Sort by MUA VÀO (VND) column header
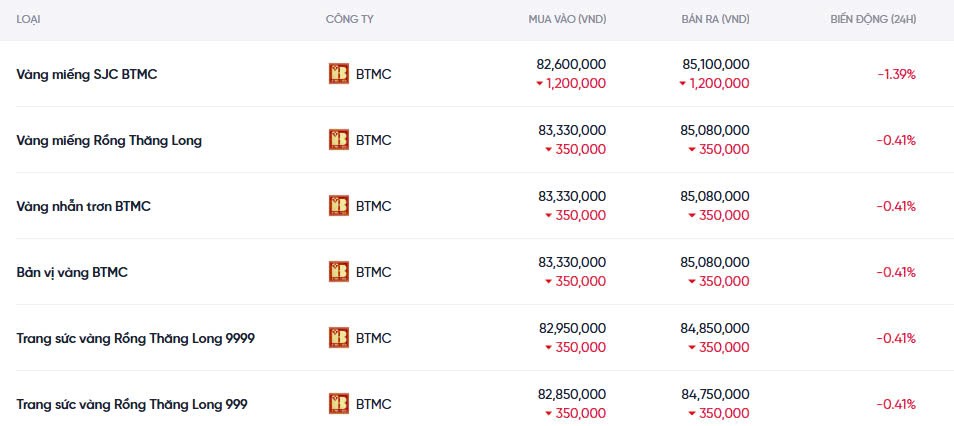This screenshot has height=426, width=954. [567, 20]
